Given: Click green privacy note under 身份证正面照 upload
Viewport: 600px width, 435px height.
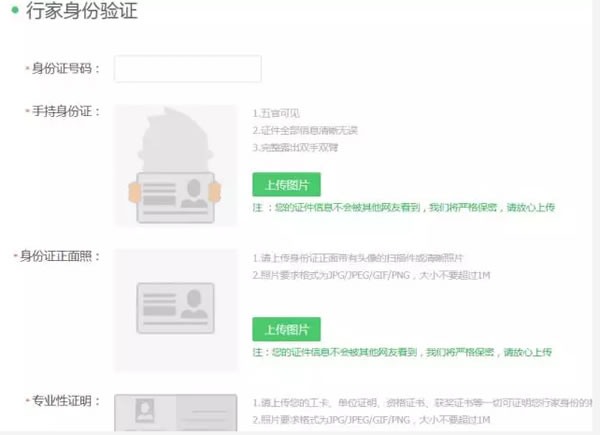Looking at the screenshot, I should click(x=402, y=353).
